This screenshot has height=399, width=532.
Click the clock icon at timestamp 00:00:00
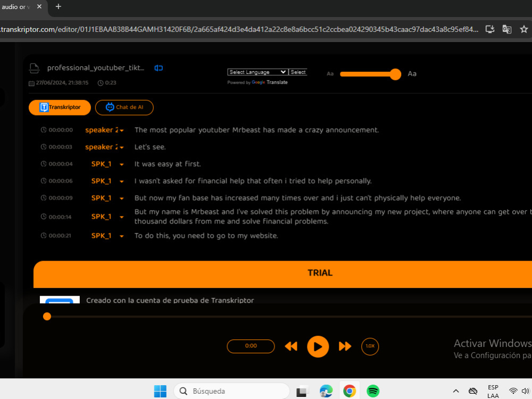(44, 130)
